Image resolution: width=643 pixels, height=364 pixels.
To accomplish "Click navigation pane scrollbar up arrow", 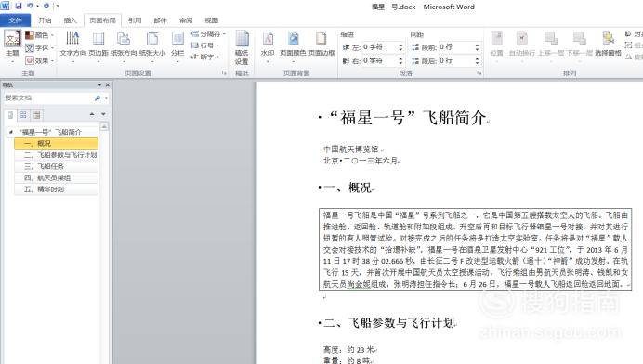I will pyautogui.click(x=105, y=126).
